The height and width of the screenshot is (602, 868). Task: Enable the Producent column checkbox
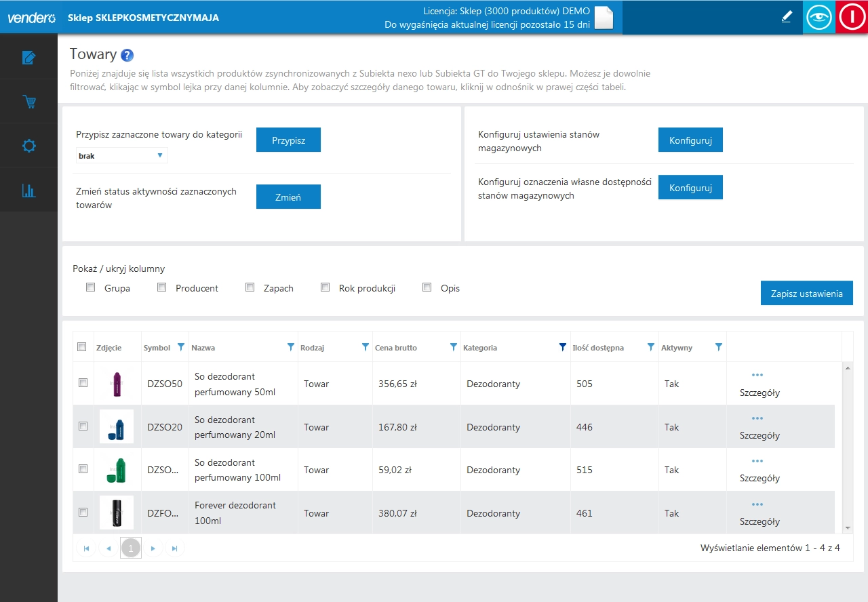[x=161, y=287]
